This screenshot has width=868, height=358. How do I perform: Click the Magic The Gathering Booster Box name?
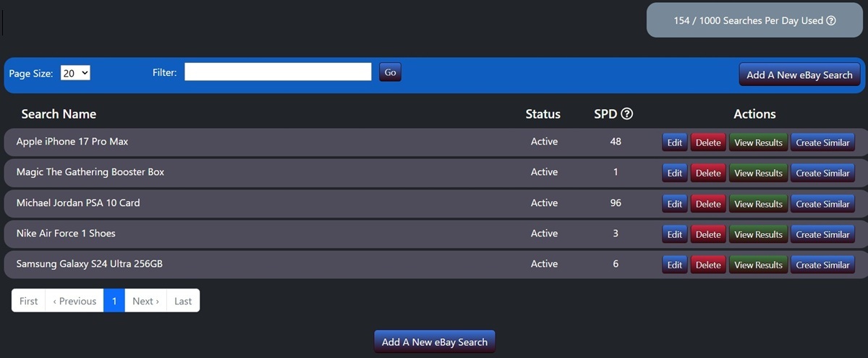pyautogui.click(x=90, y=172)
